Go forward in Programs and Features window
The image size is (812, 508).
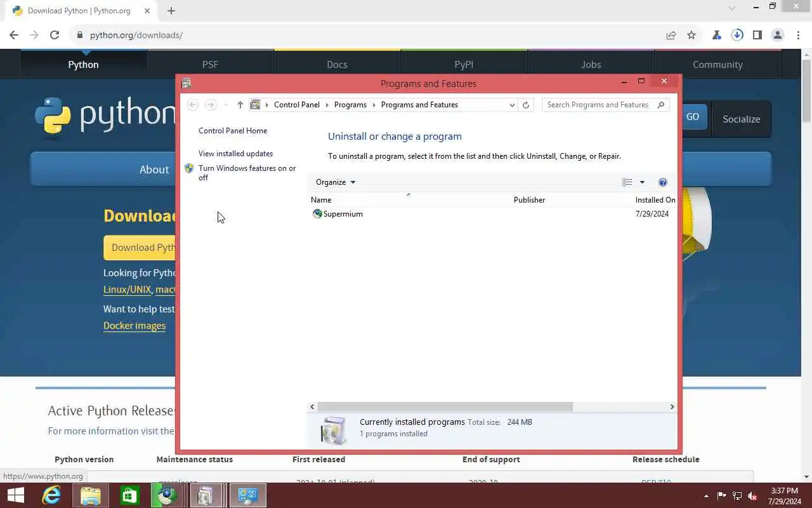tap(211, 105)
